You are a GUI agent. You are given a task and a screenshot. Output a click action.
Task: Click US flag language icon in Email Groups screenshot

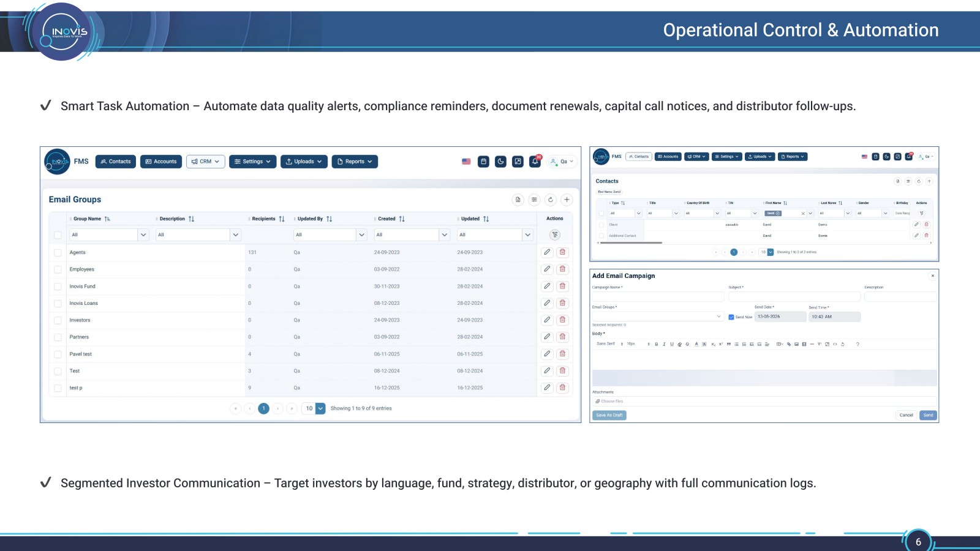[466, 162]
